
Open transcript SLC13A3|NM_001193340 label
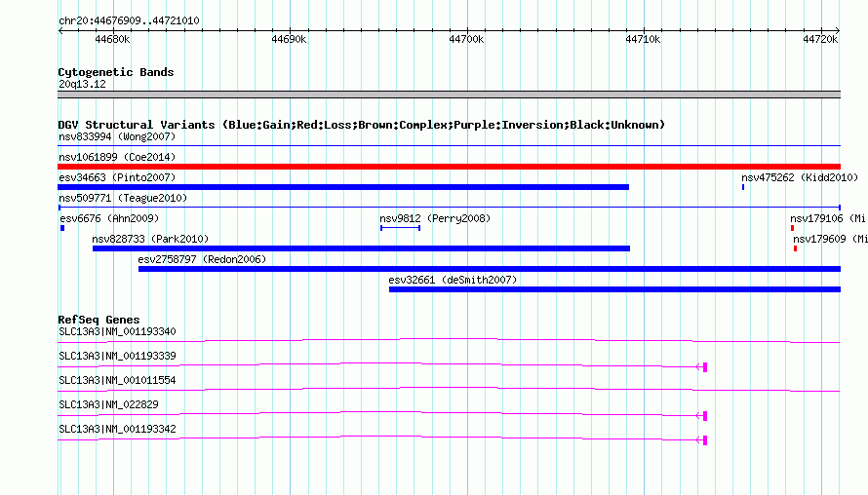click(117, 331)
